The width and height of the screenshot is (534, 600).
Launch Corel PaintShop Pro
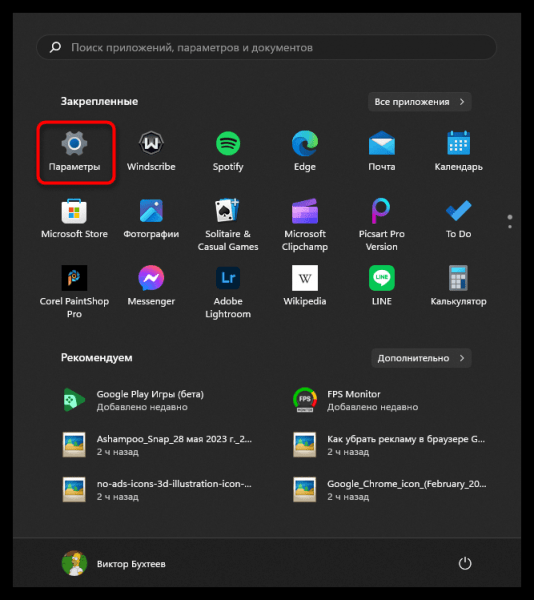(75, 292)
